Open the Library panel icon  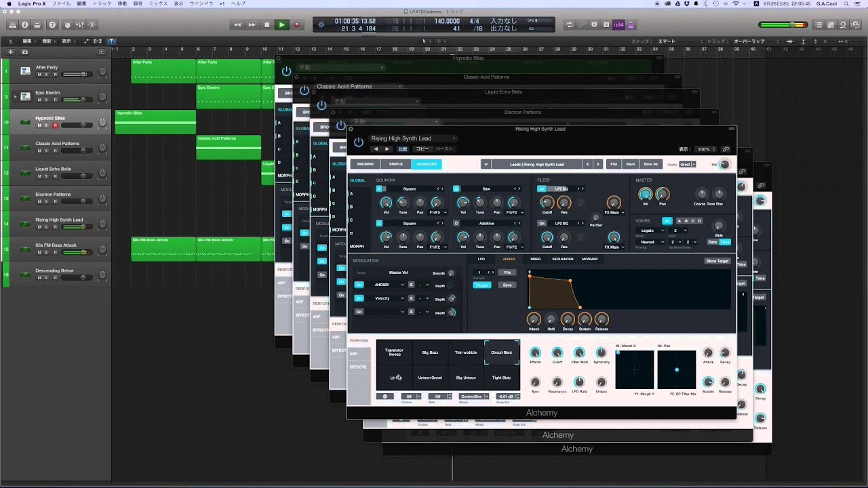[x=12, y=25]
